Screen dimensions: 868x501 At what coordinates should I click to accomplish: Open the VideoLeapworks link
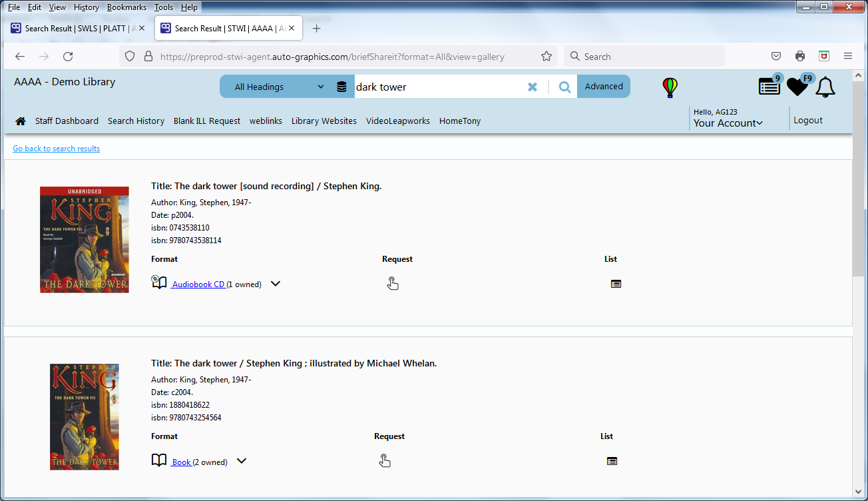click(398, 121)
